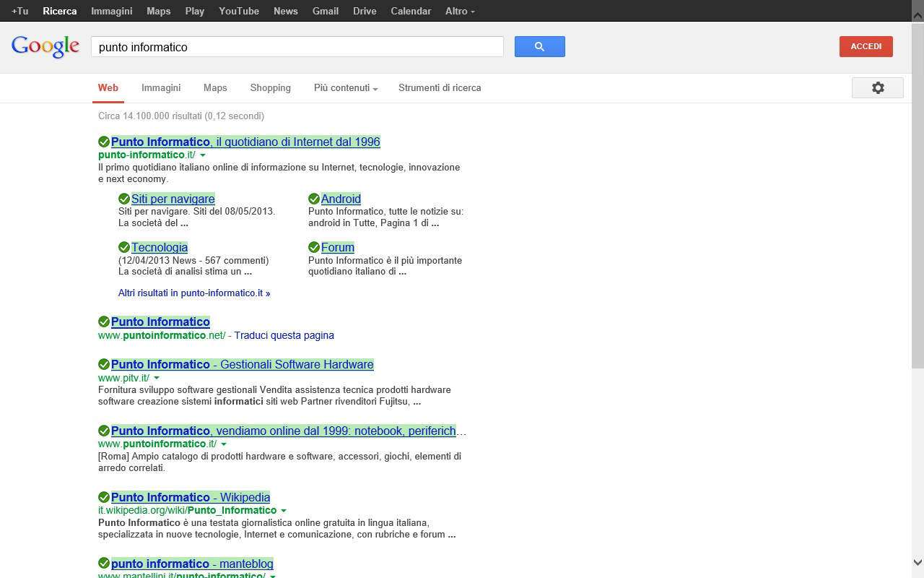The width and height of the screenshot is (924, 578).
Task: Click the green 'it.wikipedia.org/wiki/Punto_Informatico' URL text
Action: click(188, 510)
